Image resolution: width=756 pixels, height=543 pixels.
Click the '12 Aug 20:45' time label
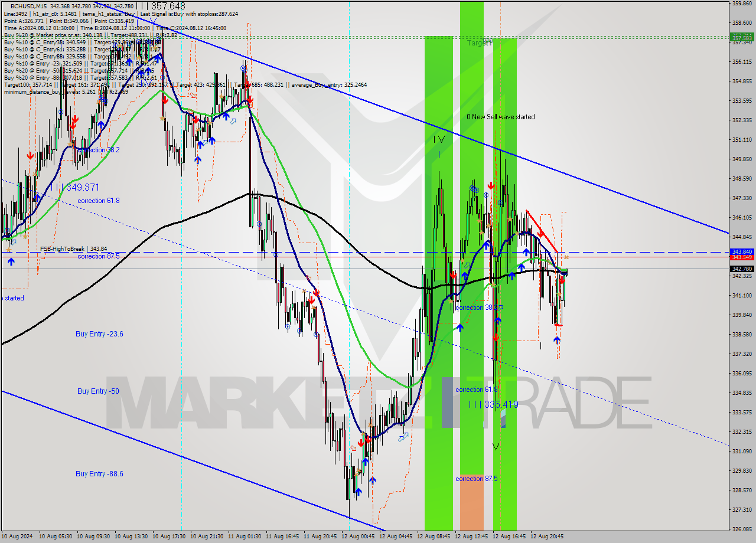click(548, 537)
